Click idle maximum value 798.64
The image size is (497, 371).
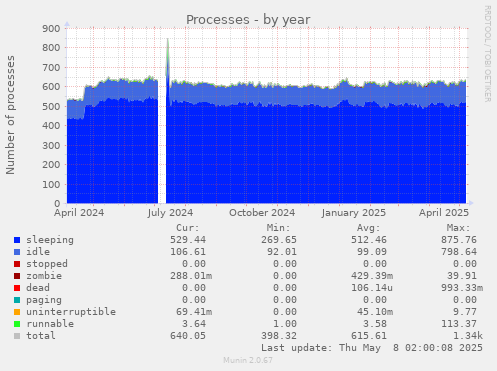[x=459, y=252]
